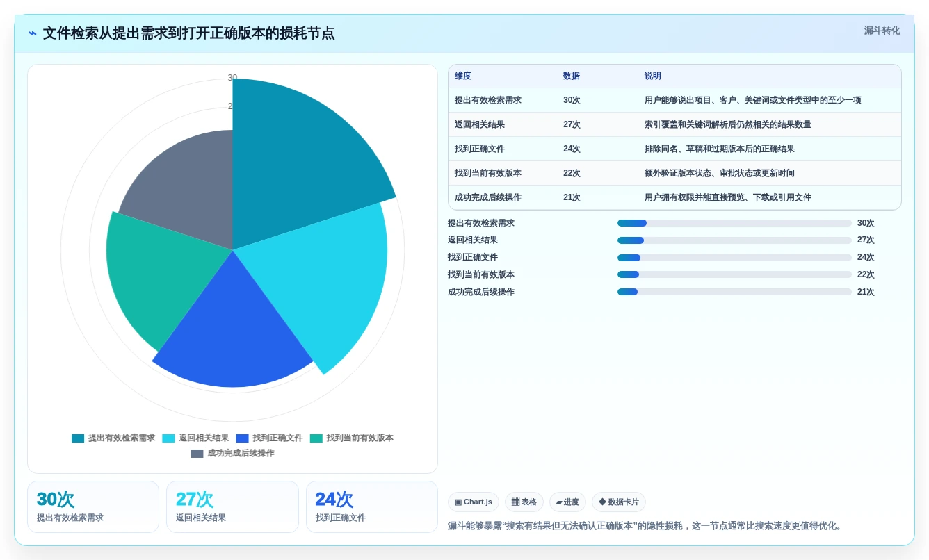Screen dimensions: 929x560
Task: Click progress bar for 提出有效检索需求
Action: click(734, 223)
